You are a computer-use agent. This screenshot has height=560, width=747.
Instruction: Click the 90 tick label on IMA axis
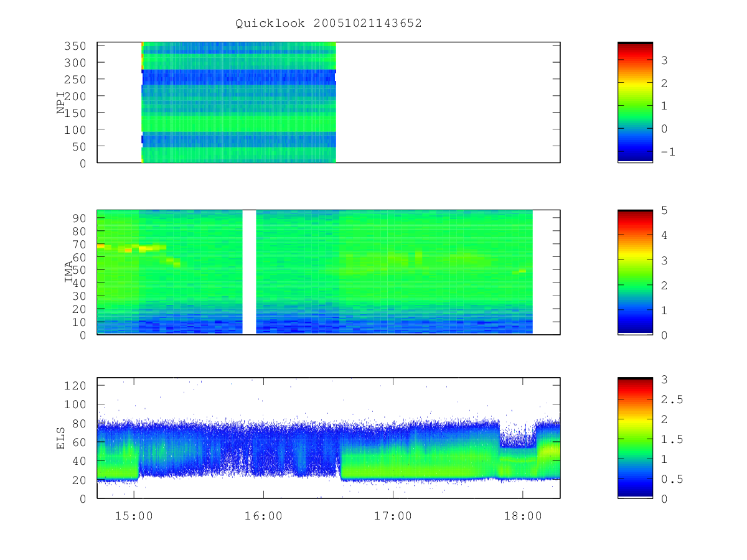[x=80, y=217]
